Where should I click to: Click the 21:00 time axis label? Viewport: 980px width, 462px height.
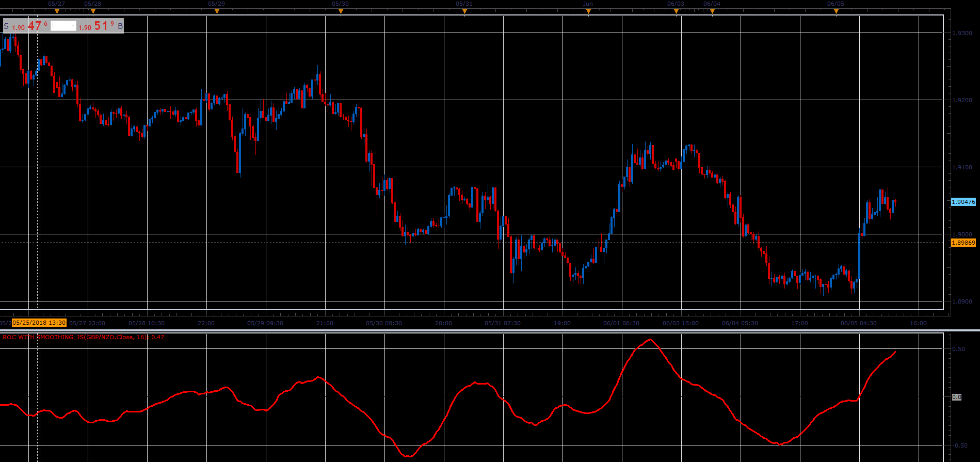click(325, 323)
